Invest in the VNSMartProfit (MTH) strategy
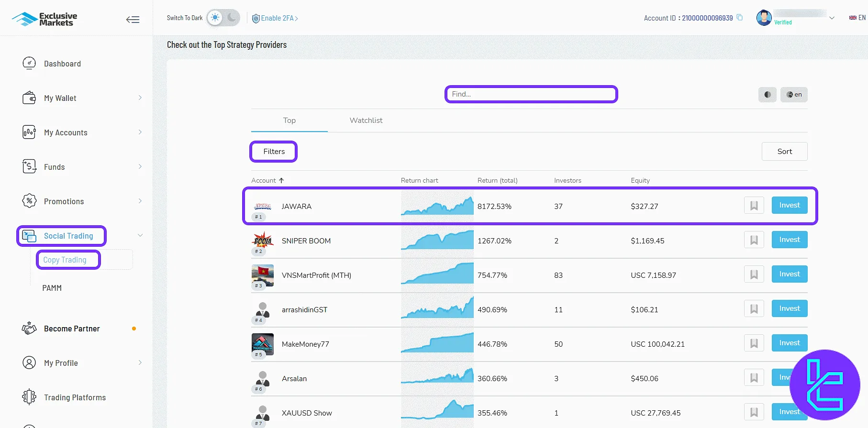Viewport: 868px width, 428px height. coord(790,274)
